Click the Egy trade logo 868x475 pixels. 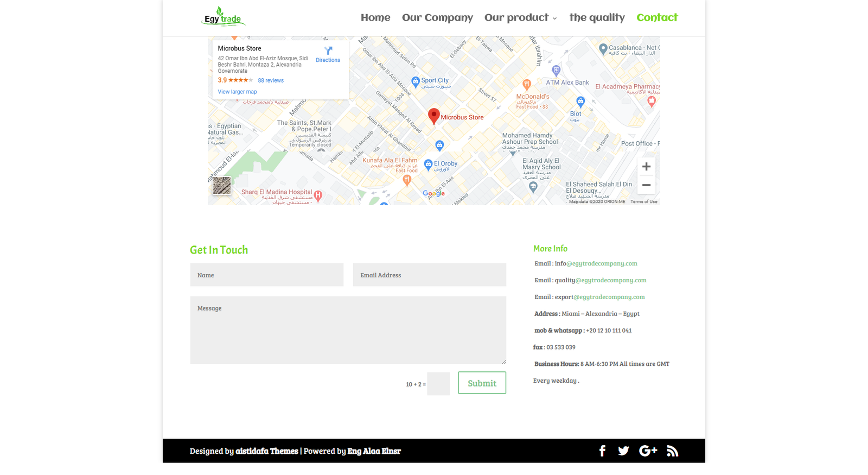(x=223, y=17)
